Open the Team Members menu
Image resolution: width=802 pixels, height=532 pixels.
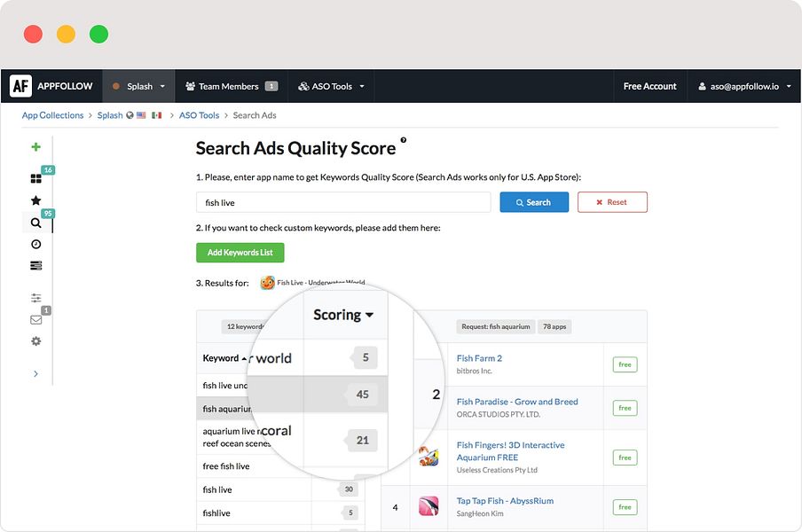pyautogui.click(x=231, y=85)
